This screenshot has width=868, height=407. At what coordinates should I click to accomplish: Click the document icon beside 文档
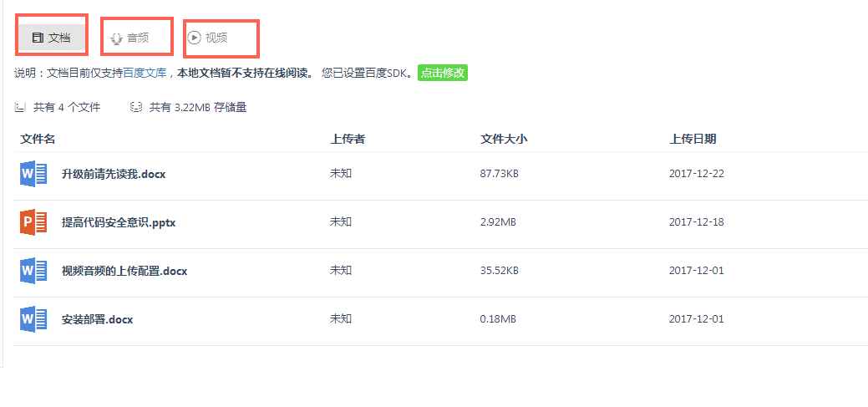click(x=38, y=38)
